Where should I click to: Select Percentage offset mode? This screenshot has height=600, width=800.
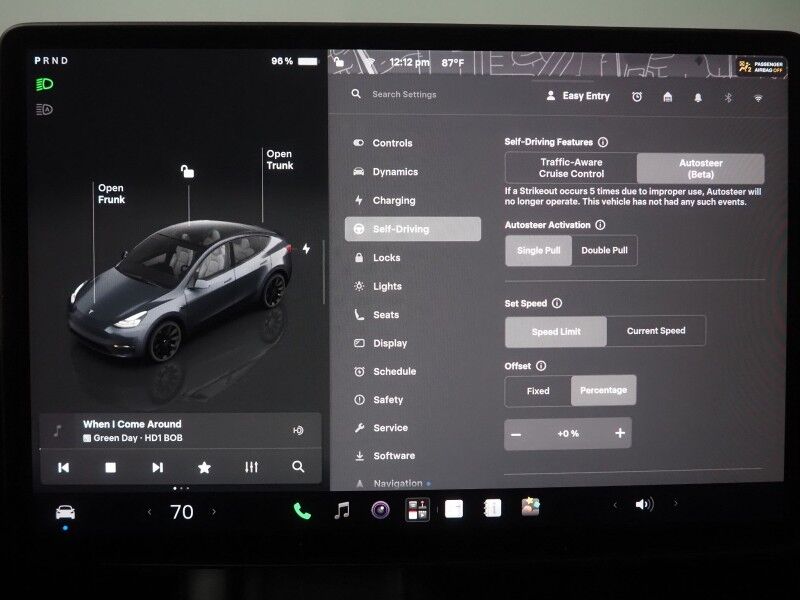tap(603, 390)
